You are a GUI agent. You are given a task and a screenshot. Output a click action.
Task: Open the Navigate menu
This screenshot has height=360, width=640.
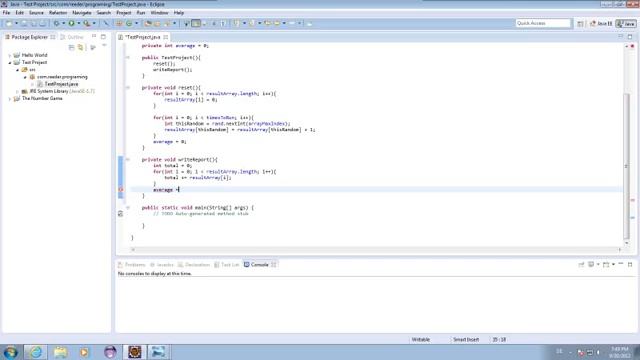coord(82,13)
